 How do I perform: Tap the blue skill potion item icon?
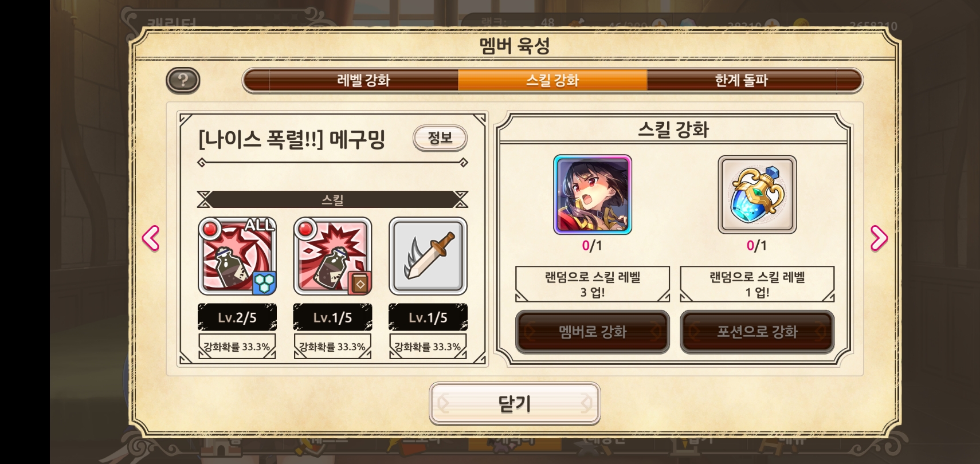coord(757,195)
